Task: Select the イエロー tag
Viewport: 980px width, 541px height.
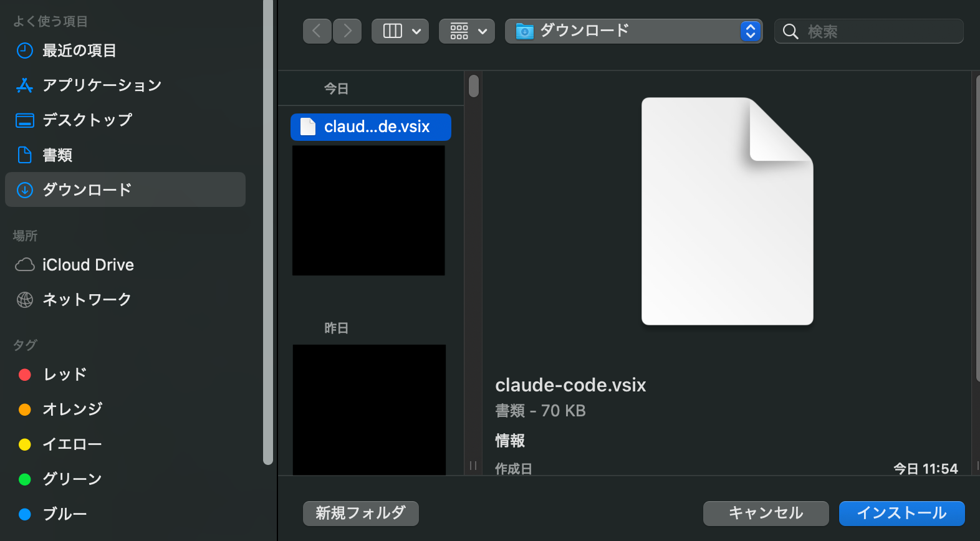Action: [x=125, y=444]
